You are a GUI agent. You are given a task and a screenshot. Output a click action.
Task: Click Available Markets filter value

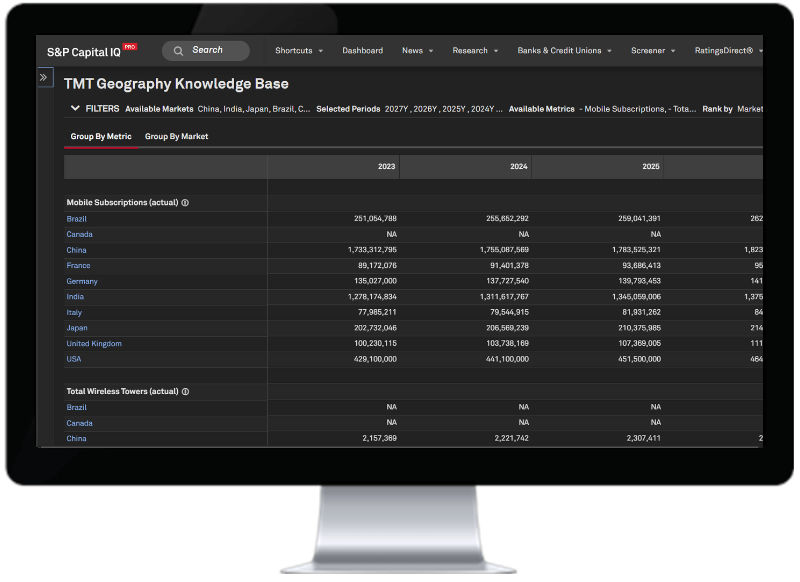tap(254, 109)
